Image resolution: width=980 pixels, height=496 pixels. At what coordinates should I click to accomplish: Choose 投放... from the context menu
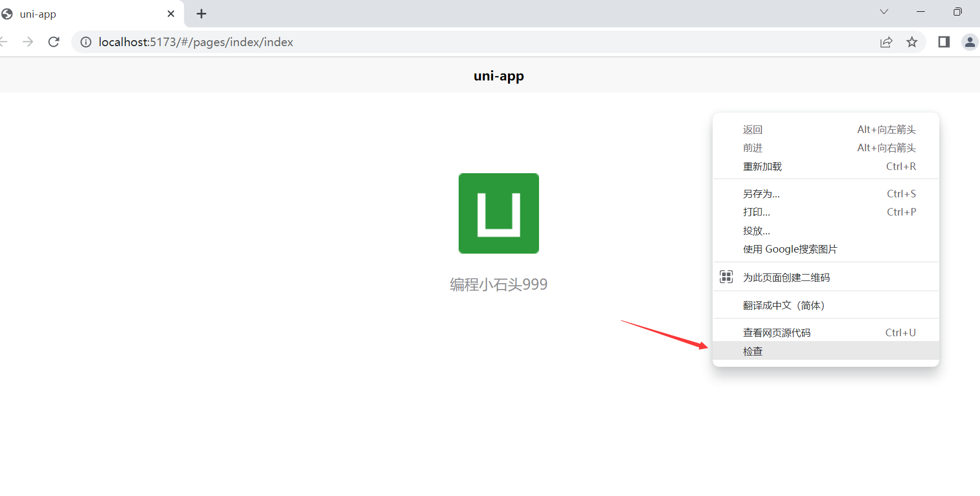click(x=826, y=231)
